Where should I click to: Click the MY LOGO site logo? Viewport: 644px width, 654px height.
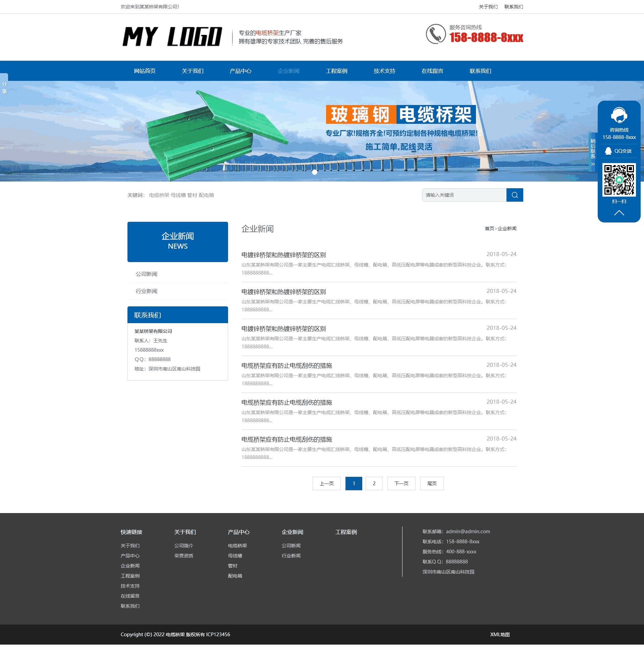172,37
